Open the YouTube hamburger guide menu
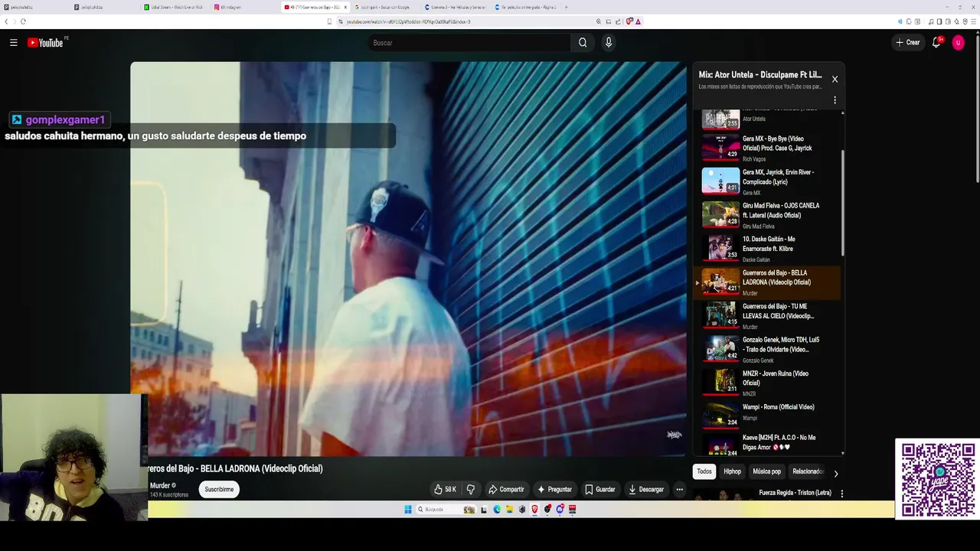 13,43
